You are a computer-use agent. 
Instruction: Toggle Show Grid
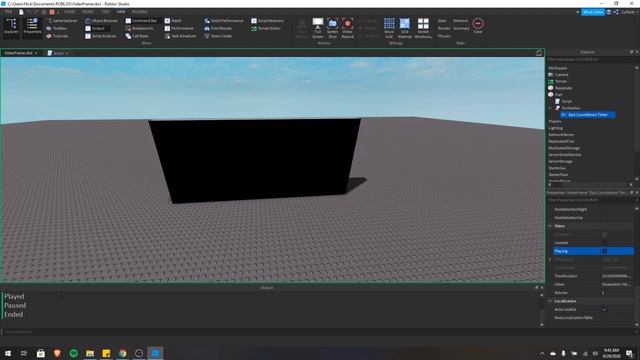click(x=389, y=28)
